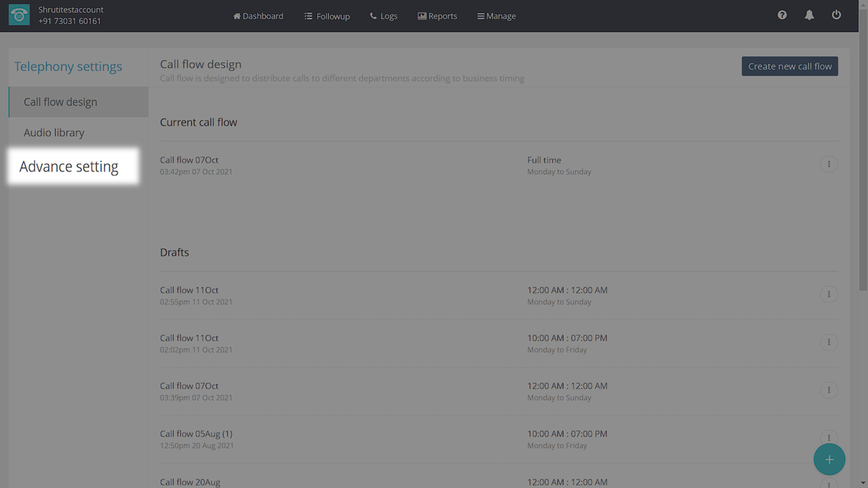Click the power logout icon
Screen dimensions: 868x488
click(x=836, y=15)
